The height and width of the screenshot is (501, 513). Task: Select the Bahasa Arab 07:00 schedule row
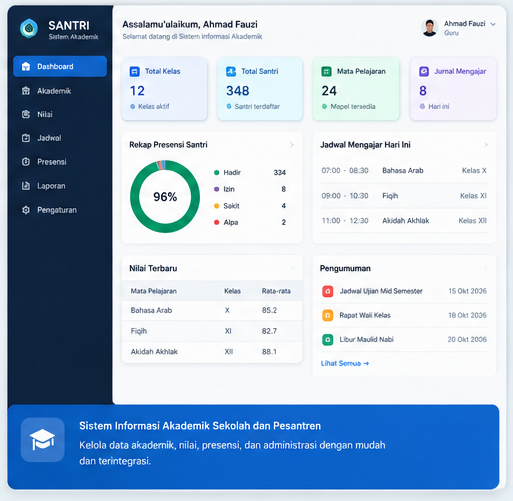[x=404, y=171]
